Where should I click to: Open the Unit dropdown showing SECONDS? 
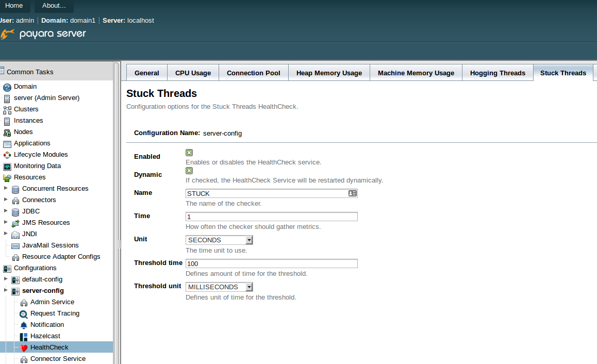[219, 240]
